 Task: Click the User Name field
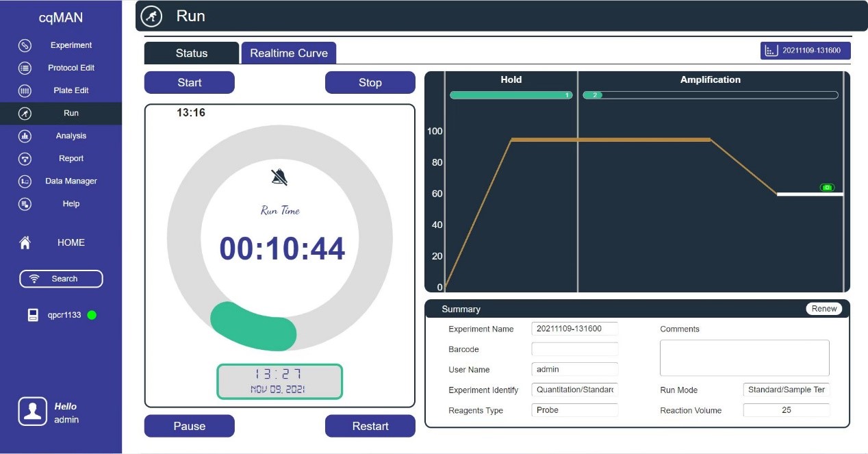[x=574, y=369]
